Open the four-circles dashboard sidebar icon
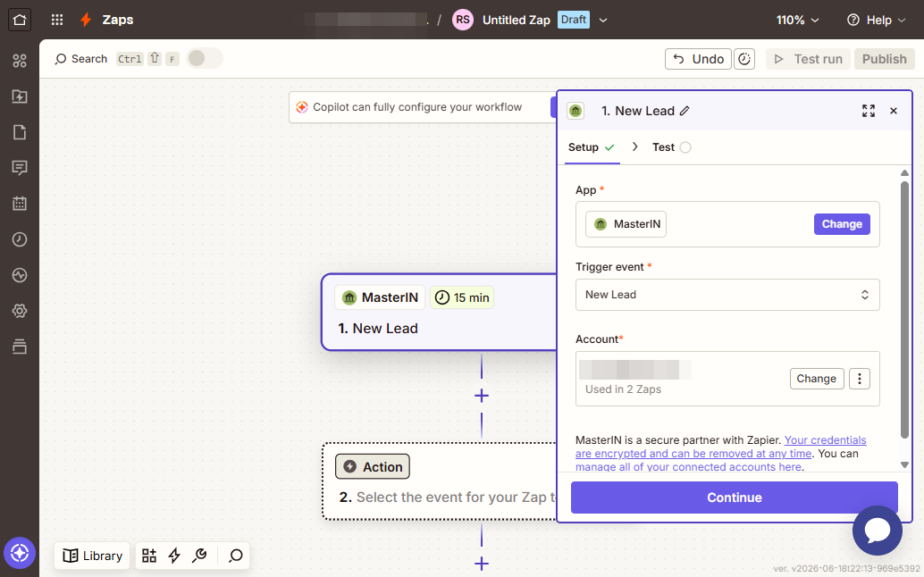Viewport: 924px width, 577px height. point(20,61)
